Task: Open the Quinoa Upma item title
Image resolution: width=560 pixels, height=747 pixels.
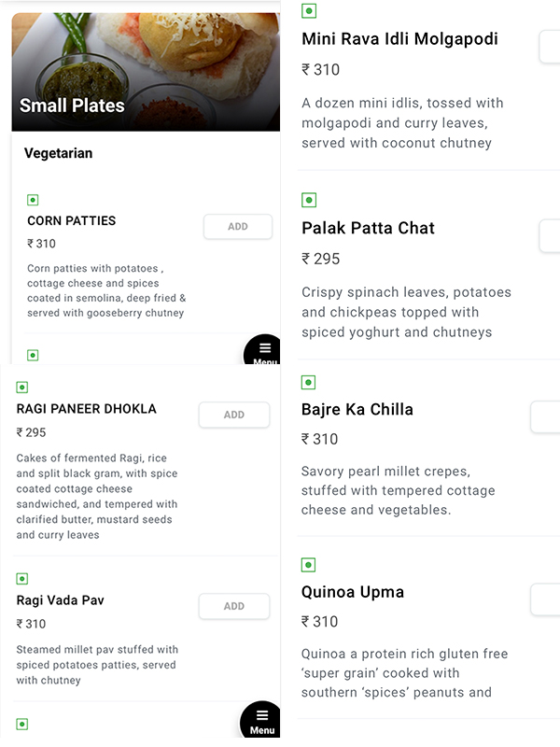Action: [x=352, y=592]
